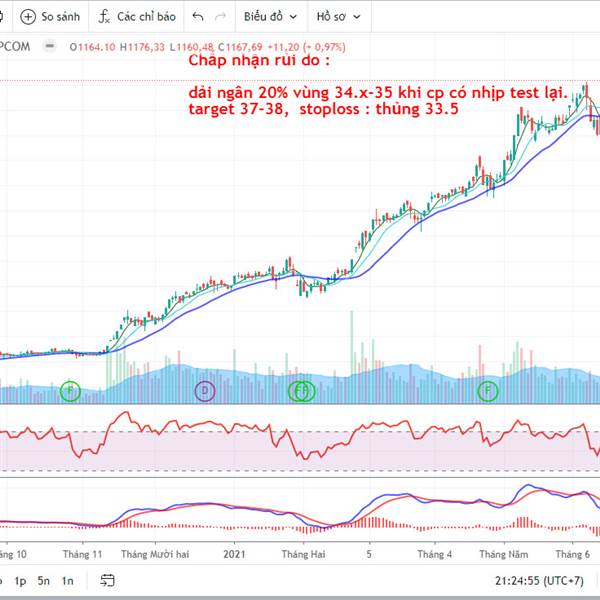Click the +11,20 (+0,97%) change value
The height and width of the screenshot is (600, 600).
[x=306, y=47]
